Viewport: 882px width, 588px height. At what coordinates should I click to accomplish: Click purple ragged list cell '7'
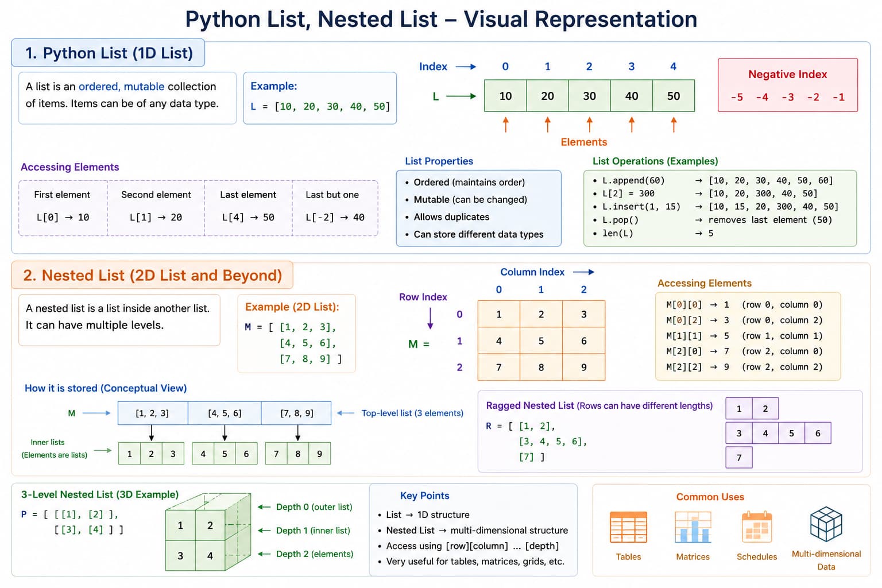coord(739,458)
